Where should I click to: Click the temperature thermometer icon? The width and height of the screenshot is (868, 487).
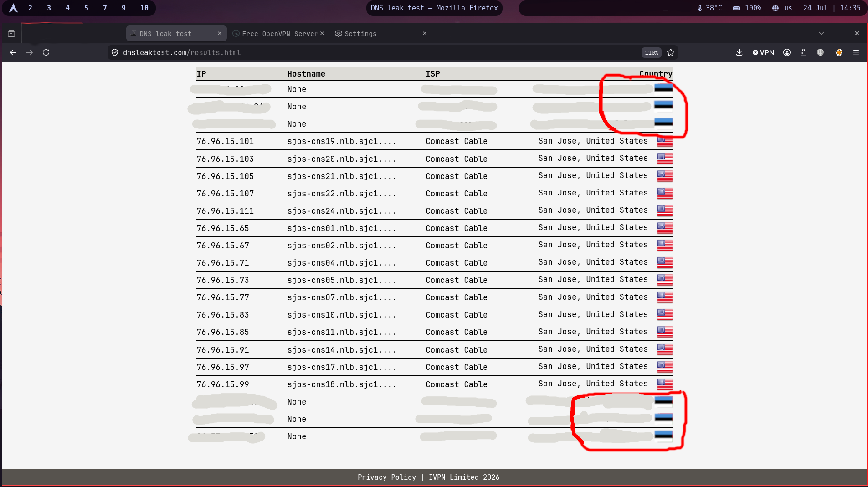(x=699, y=8)
